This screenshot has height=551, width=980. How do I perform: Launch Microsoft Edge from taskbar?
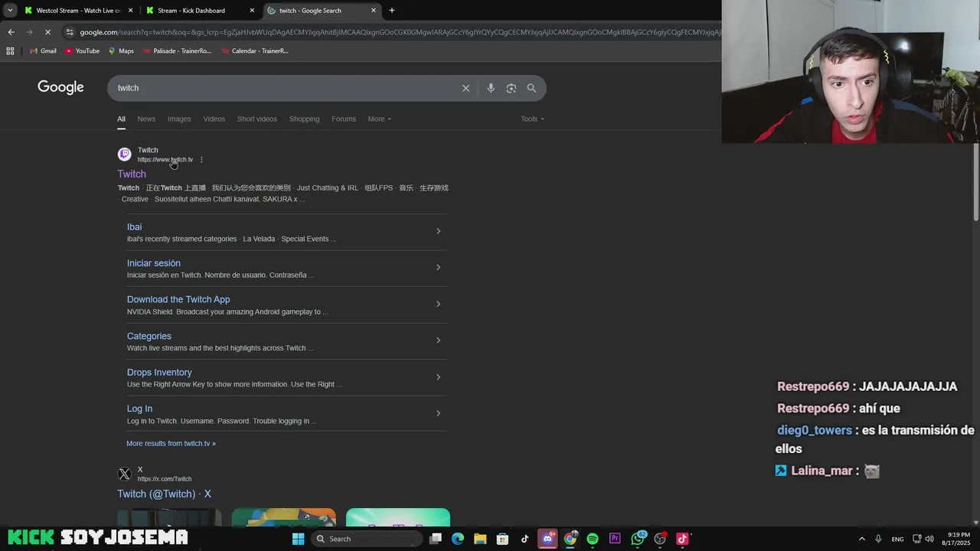coord(458,539)
